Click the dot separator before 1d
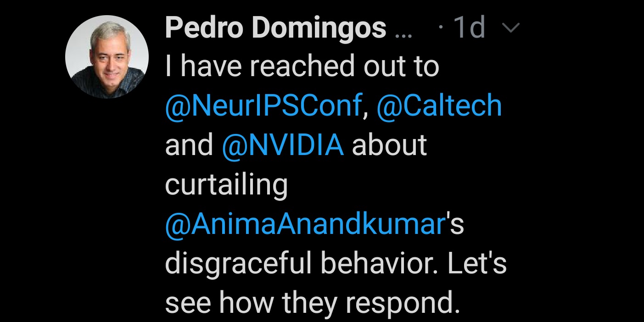Image resolution: width=644 pixels, height=322 pixels. click(441, 29)
